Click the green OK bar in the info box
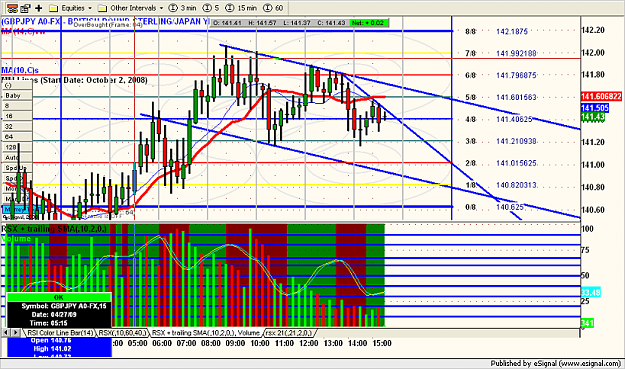 (x=59, y=297)
